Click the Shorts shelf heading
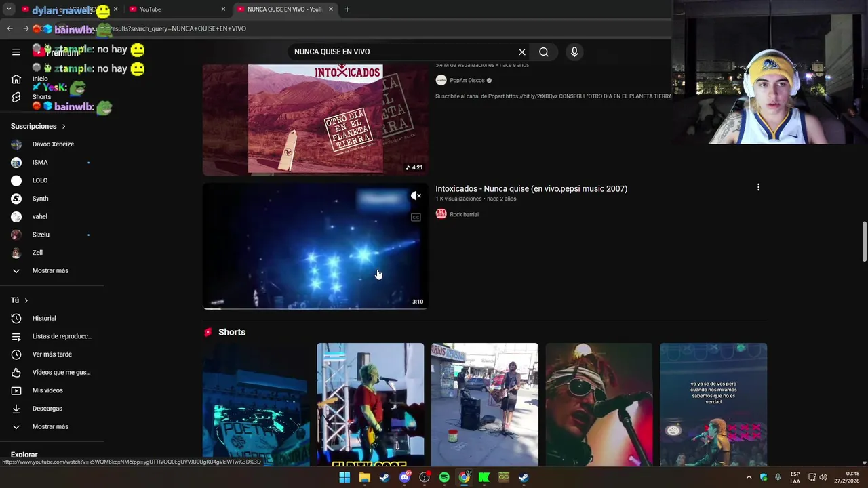 click(x=232, y=332)
